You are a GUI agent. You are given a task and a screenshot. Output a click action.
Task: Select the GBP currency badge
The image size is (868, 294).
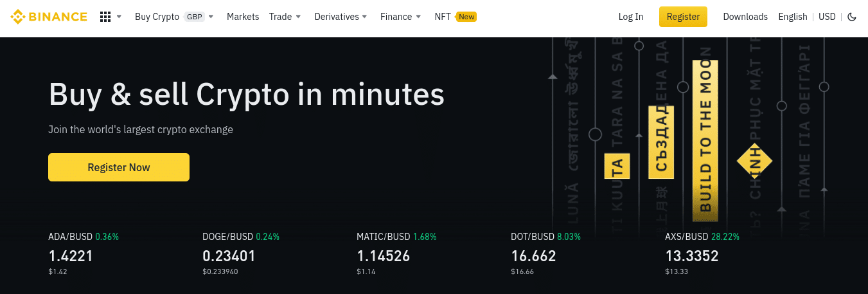pos(194,17)
